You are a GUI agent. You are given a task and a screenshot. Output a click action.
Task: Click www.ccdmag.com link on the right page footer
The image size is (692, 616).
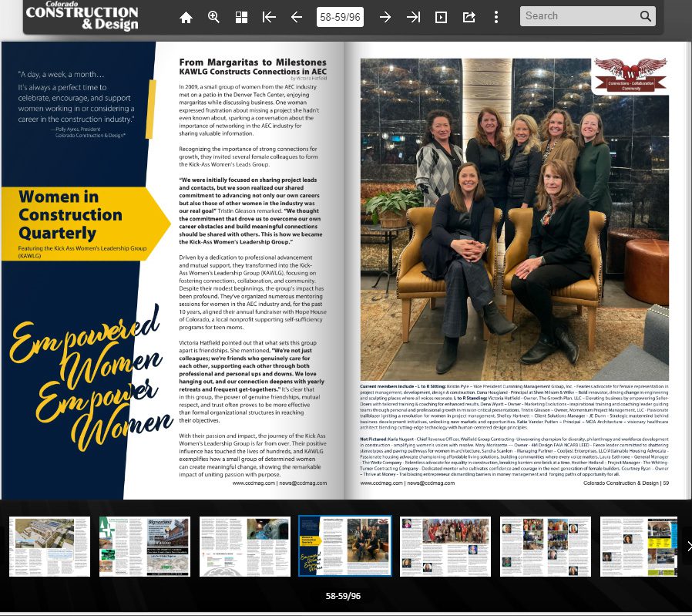pos(381,483)
